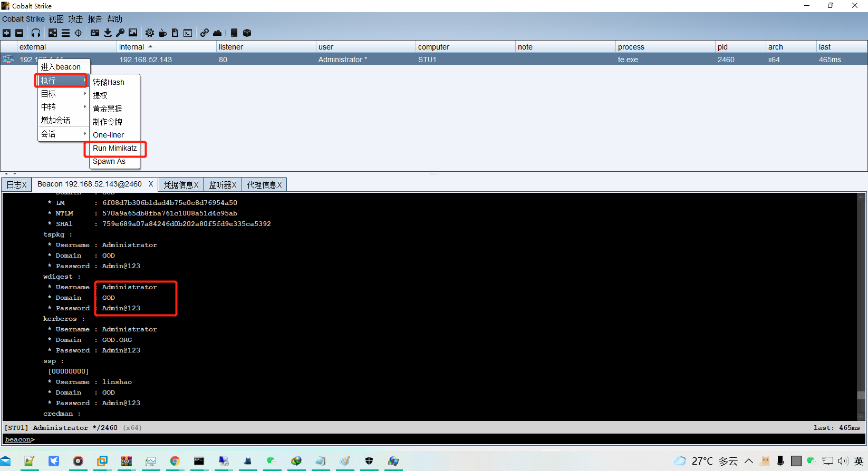This screenshot has height=471, width=868.
Task: Switch to session table view icon
Action: [x=65, y=33]
